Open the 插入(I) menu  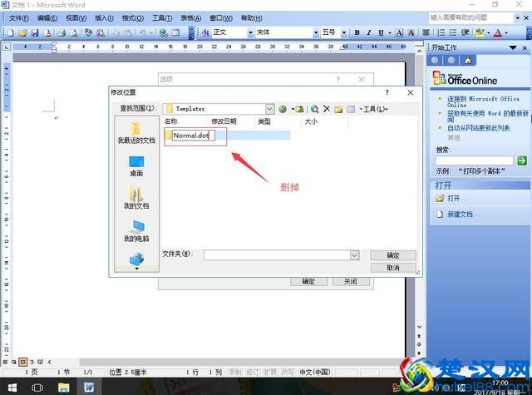(104, 18)
